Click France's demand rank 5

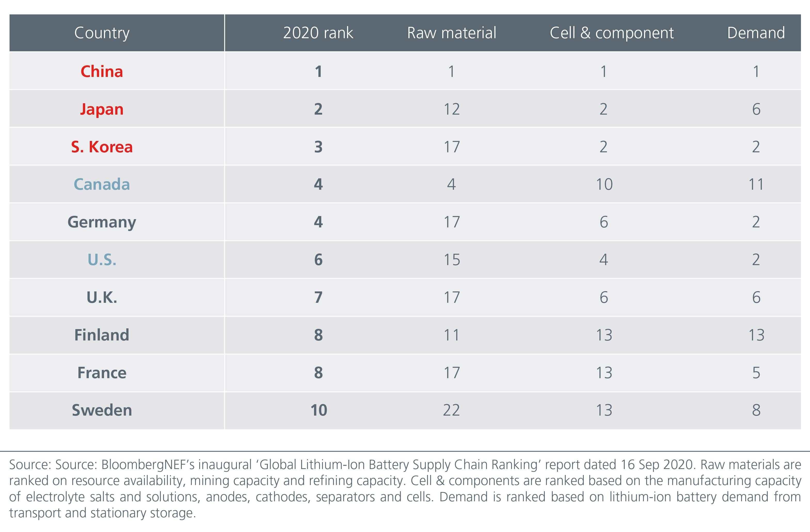(x=756, y=373)
